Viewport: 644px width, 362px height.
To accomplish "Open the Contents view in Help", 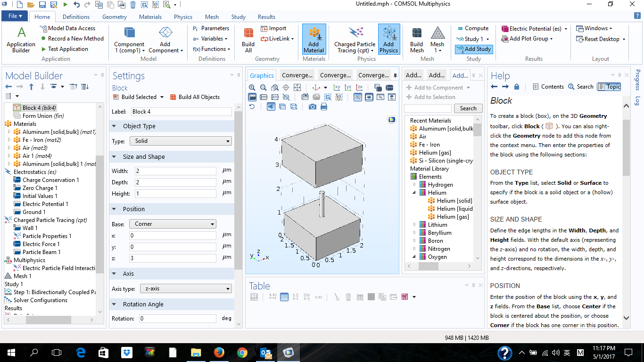I will click(548, 87).
